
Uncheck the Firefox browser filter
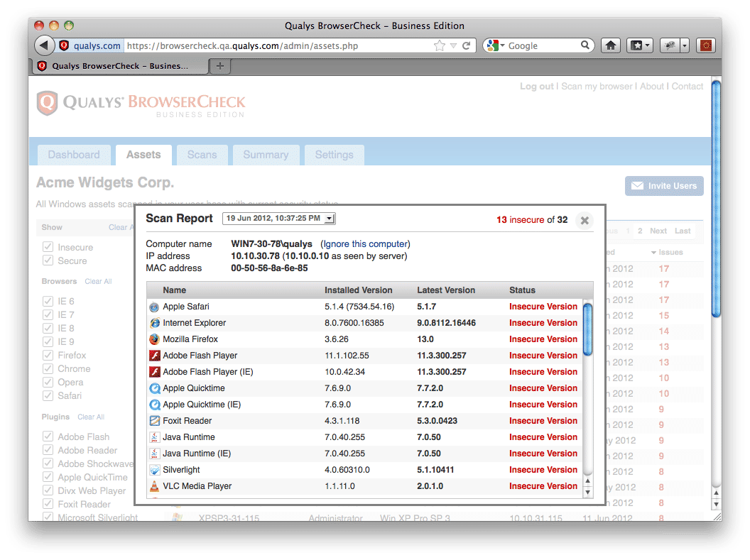48,355
